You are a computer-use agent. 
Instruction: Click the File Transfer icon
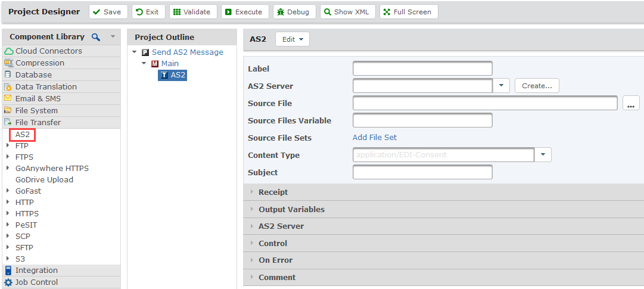[8, 122]
